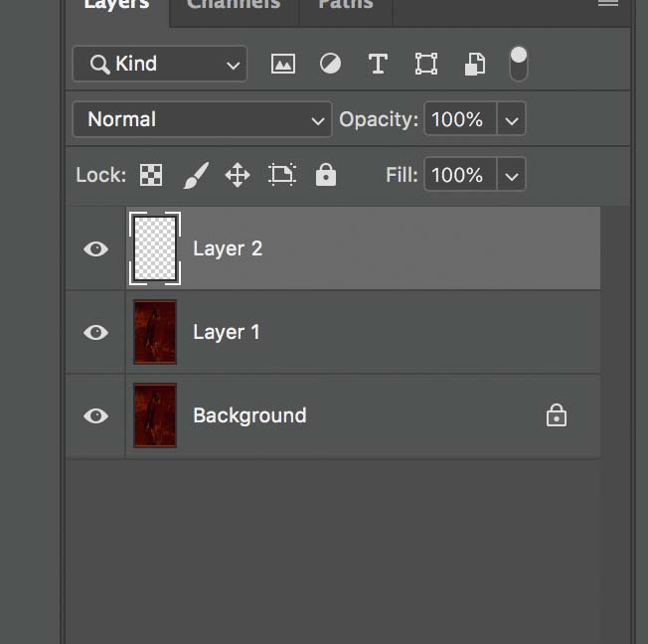This screenshot has width=648, height=644.
Task: Hide Layer 1 with eye icon
Action: [x=95, y=332]
